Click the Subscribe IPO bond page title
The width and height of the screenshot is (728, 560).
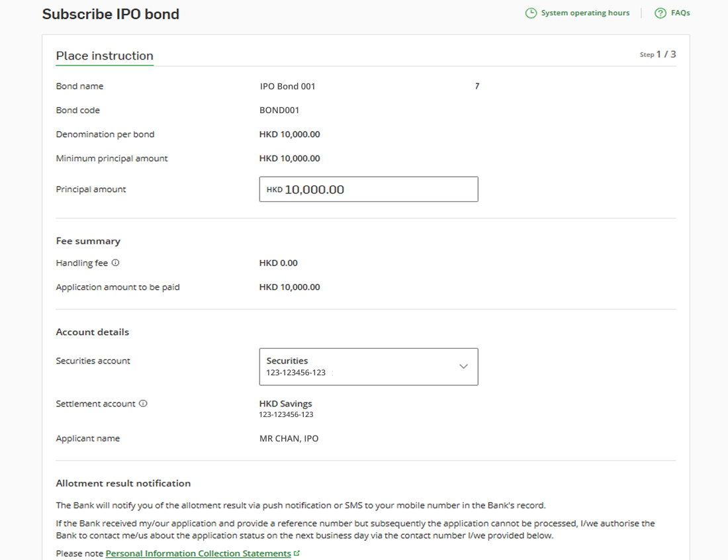pyautogui.click(x=111, y=13)
